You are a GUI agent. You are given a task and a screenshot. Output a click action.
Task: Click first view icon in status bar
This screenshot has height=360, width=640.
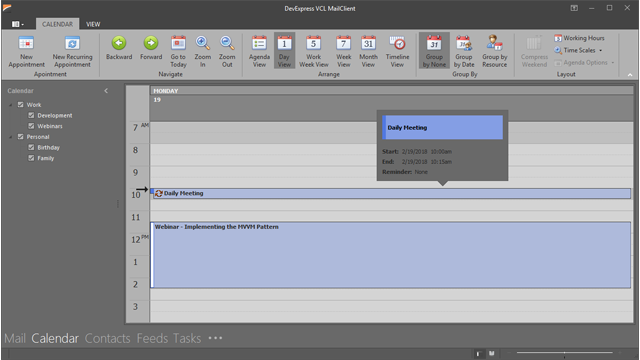(478, 353)
